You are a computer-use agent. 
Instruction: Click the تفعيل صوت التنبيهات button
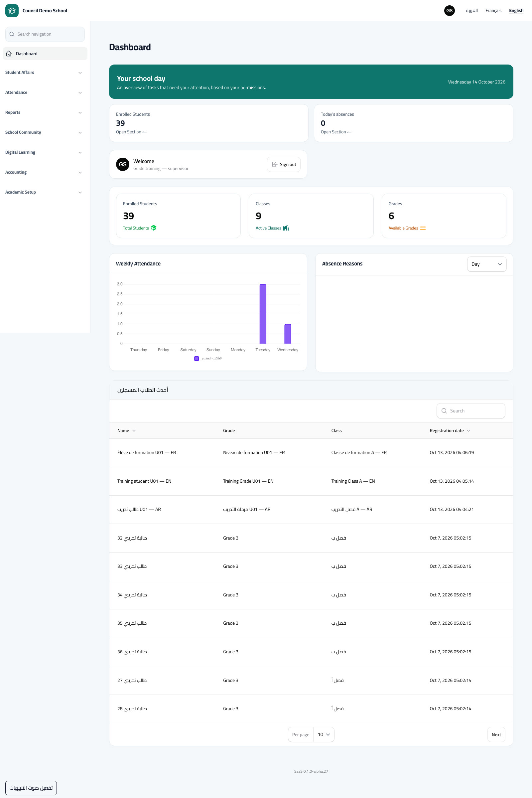tap(31, 788)
